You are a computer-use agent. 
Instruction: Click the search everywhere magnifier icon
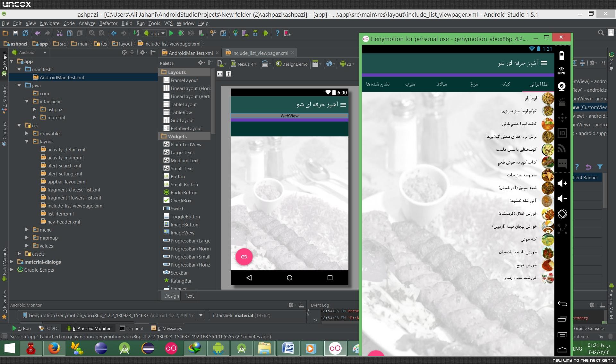pos(601,33)
